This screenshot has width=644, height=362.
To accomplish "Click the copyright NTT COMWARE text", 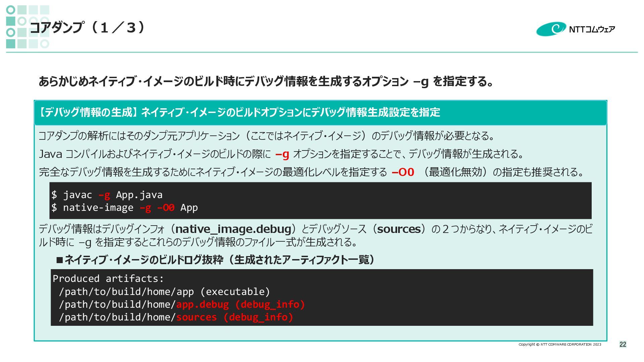I will tap(559, 344).
